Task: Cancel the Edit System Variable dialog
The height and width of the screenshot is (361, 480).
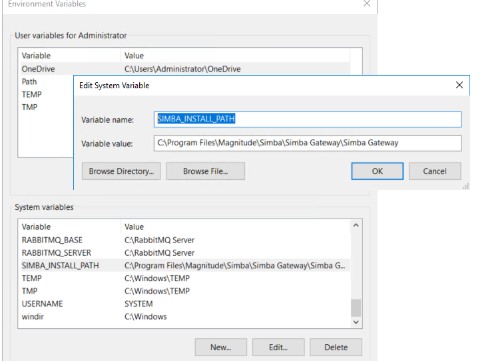Action: point(435,171)
